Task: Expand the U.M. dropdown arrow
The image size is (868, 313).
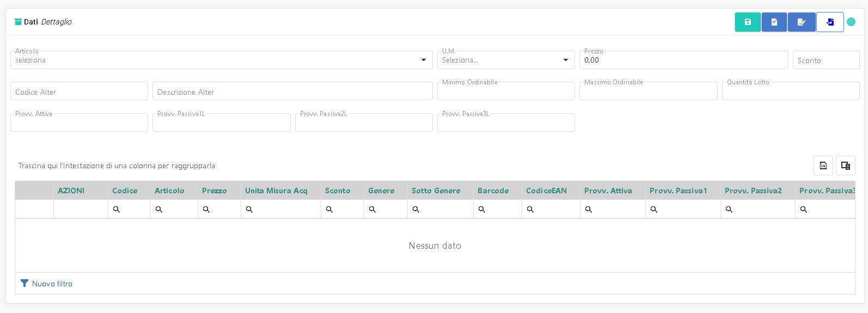Action: (x=566, y=60)
